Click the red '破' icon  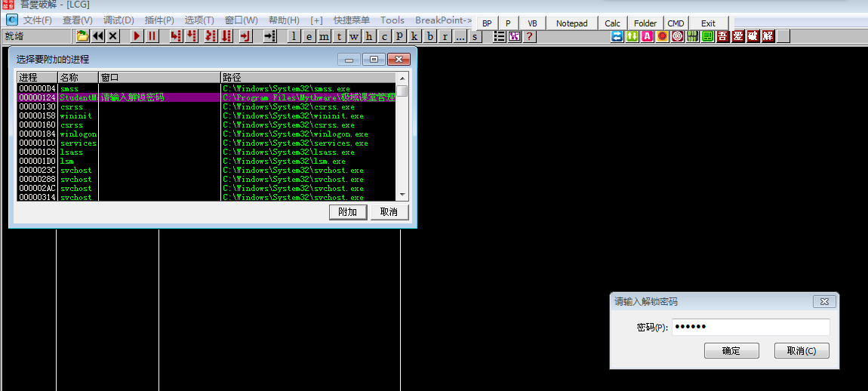(753, 36)
